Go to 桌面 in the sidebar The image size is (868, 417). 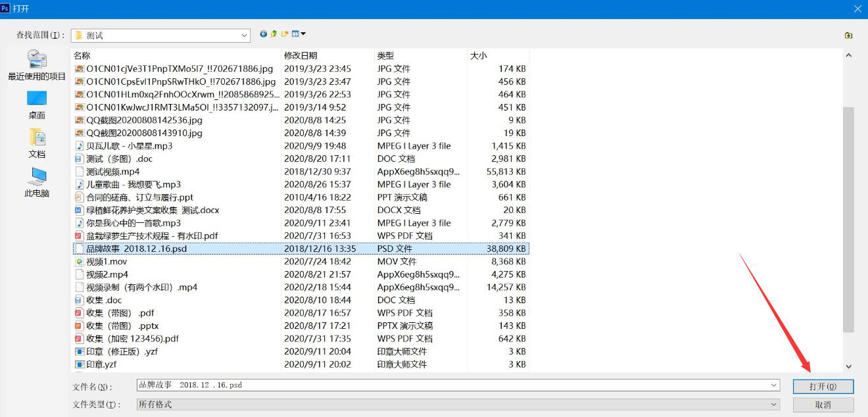tap(37, 105)
